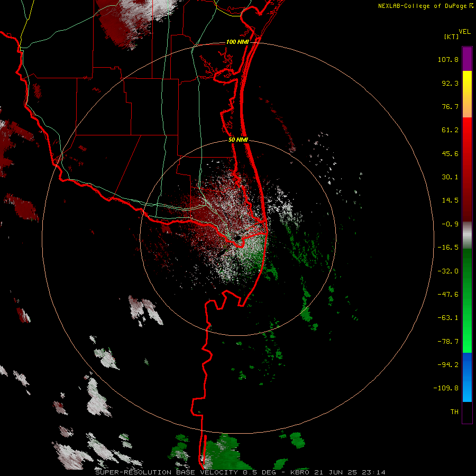476x476 pixels.
Task: Click the -78.7 velocity scale label
Action: tap(448, 342)
